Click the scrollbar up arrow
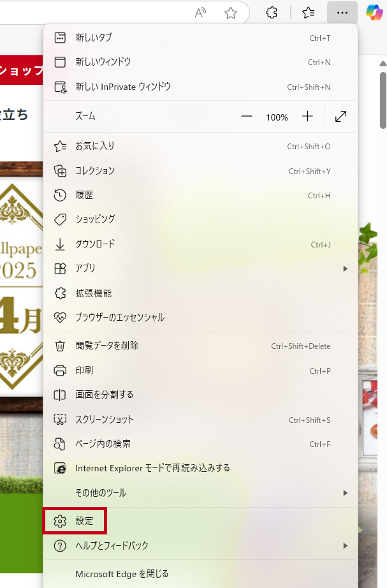 coord(383,64)
